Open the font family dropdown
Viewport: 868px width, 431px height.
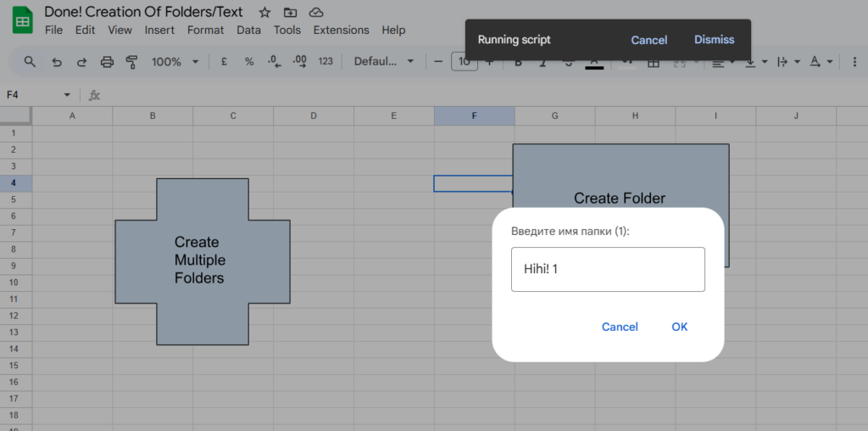(384, 61)
